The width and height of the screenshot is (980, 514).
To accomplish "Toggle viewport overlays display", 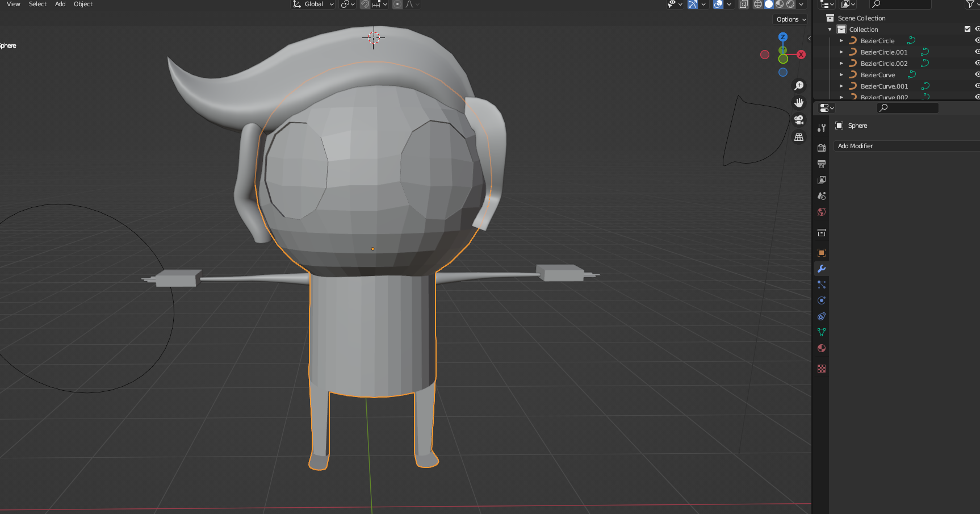I will [719, 4].
